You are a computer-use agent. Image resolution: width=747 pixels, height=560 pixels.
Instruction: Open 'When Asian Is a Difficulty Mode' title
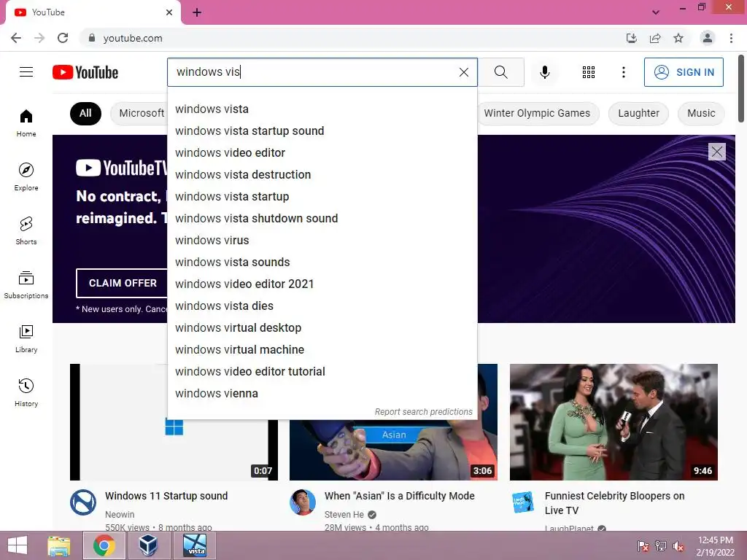[x=399, y=496]
